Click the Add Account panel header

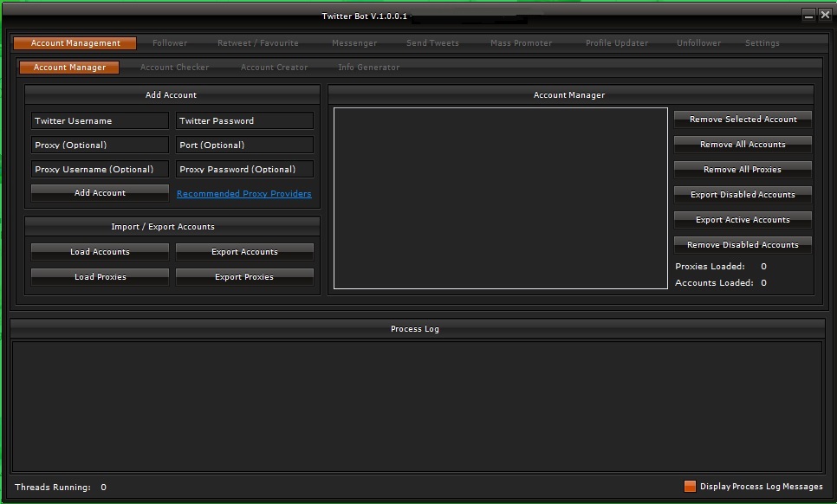coord(171,95)
